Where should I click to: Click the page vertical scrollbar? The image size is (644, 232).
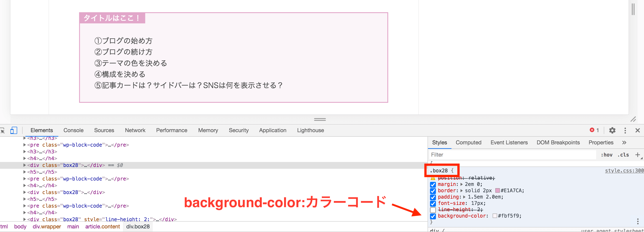(x=633, y=9)
